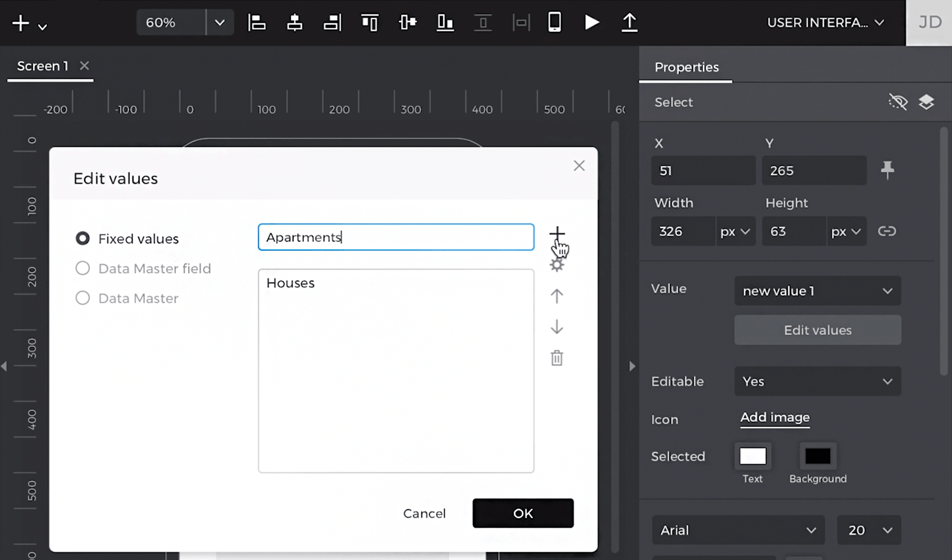Screen dimensions: 952x560
Task: Open the Width px unit dropdown
Action: pos(735,232)
